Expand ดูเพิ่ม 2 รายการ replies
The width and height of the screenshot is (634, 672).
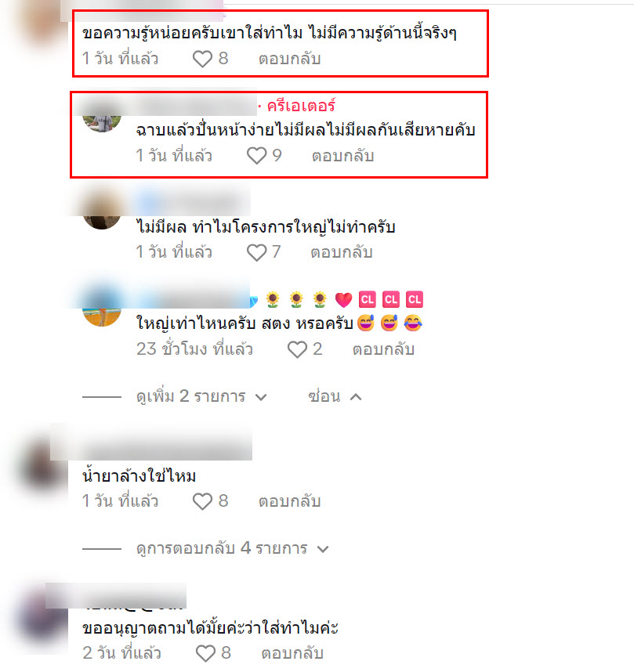pyautogui.click(x=201, y=396)
